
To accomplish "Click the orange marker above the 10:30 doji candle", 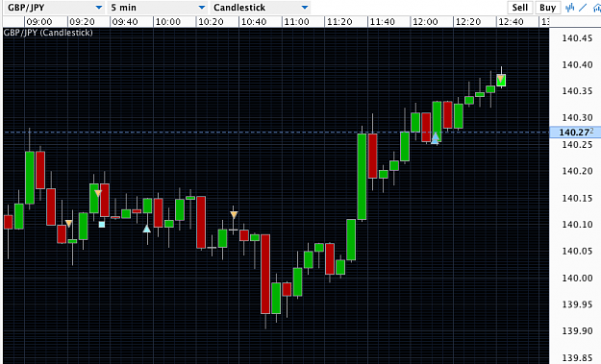I will (234, 215).
